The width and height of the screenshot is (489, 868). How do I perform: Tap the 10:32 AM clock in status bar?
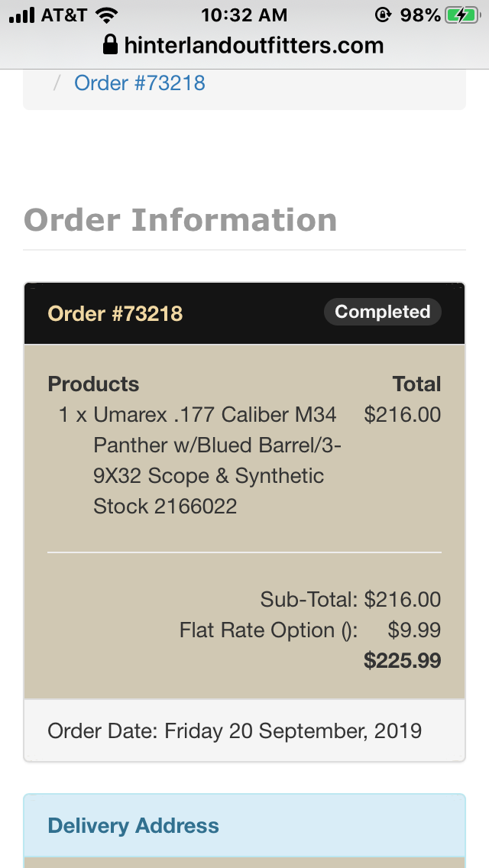(244, 15)
